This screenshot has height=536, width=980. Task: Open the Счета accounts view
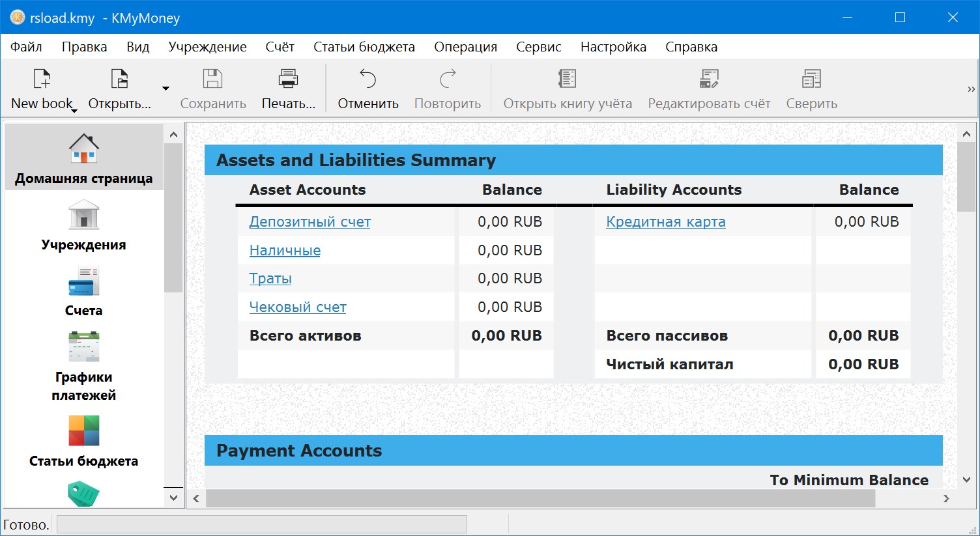click(84, 291)
